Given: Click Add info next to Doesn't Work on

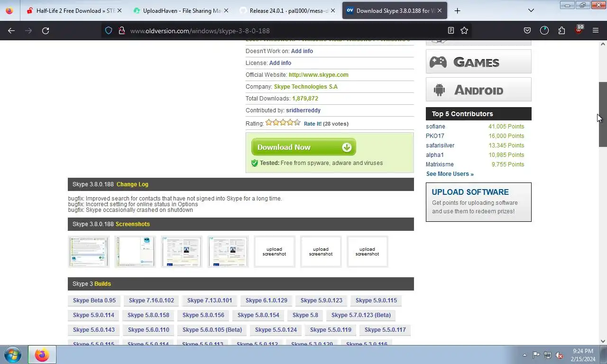Looking at the screenshot, I should [x=302, y=51].
